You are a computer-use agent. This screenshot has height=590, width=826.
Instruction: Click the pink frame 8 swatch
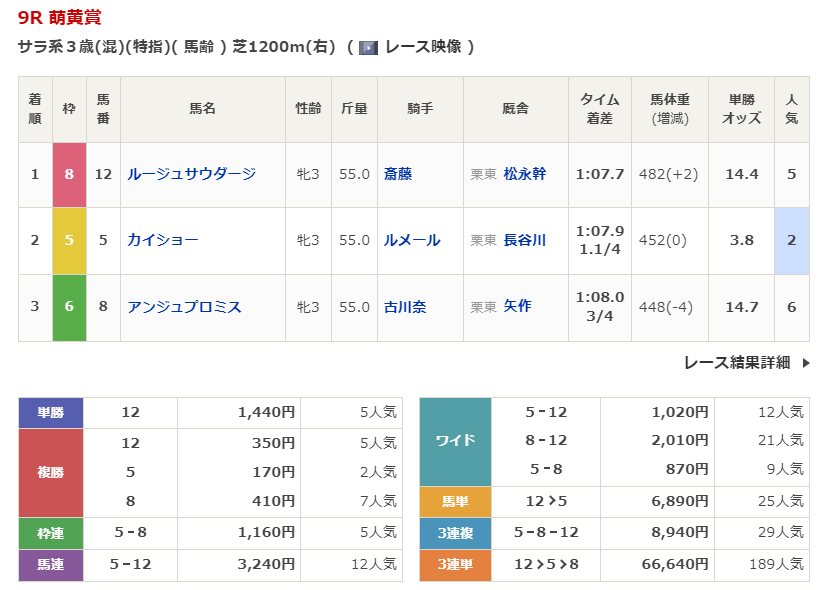69,174
